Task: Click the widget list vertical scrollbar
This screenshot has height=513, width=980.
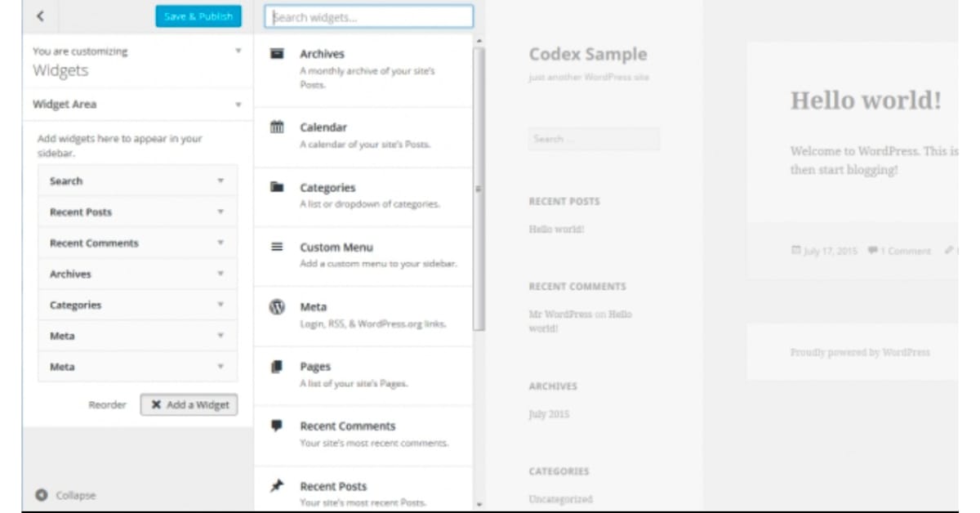Action: [x=479, y=188]
